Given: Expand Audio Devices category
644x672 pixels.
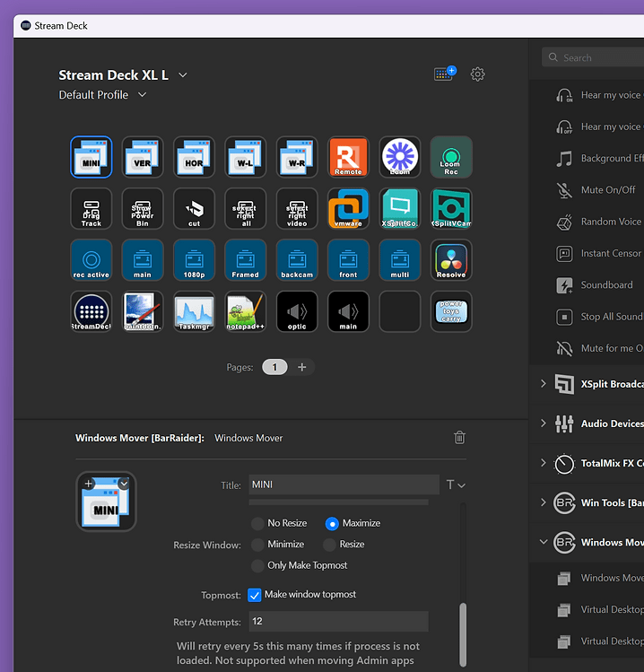Looking at the screenshot, I should pos(544,423).
